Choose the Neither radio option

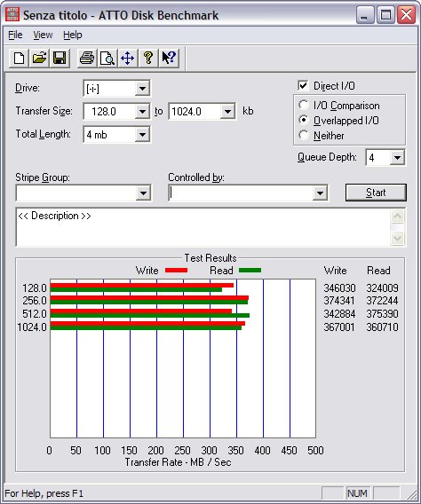pyautogui.click(x=303, y=135)
